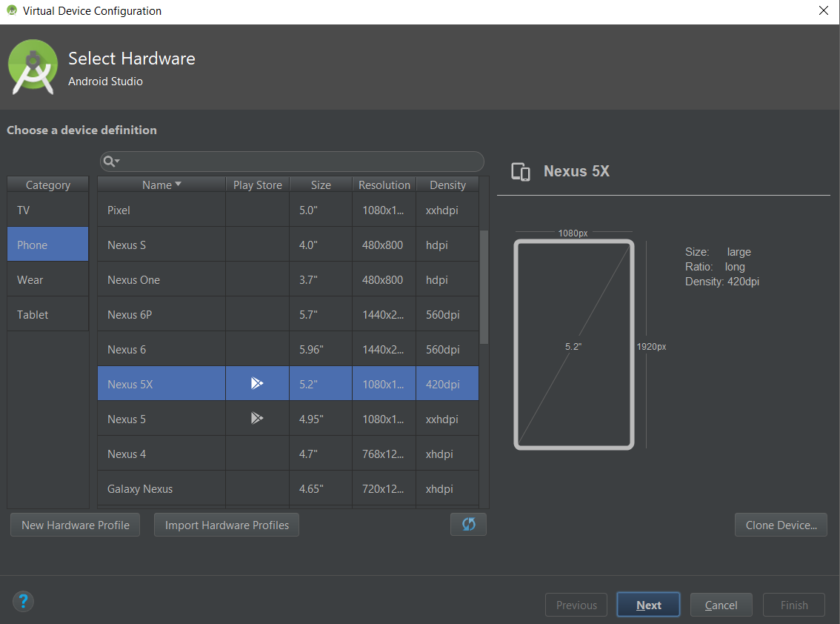The image size is (840, 624).
Task: Click the search magnifier icon
Action: click(110, 161)
